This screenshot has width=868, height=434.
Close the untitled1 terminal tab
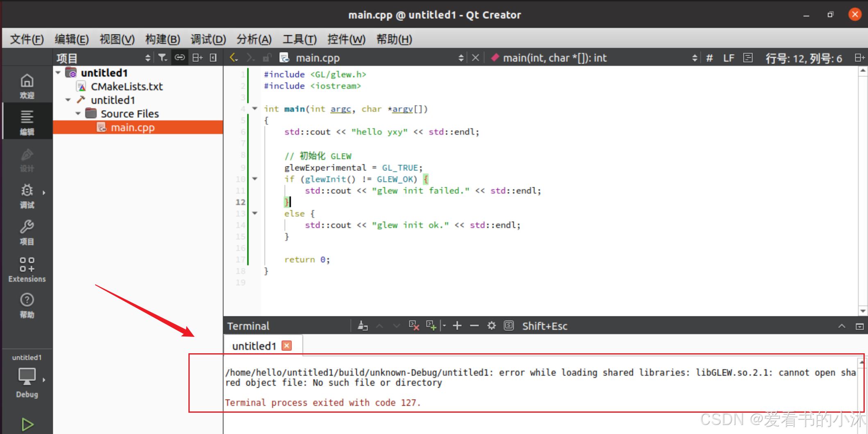pyautogui.click(x=287, y=345)
